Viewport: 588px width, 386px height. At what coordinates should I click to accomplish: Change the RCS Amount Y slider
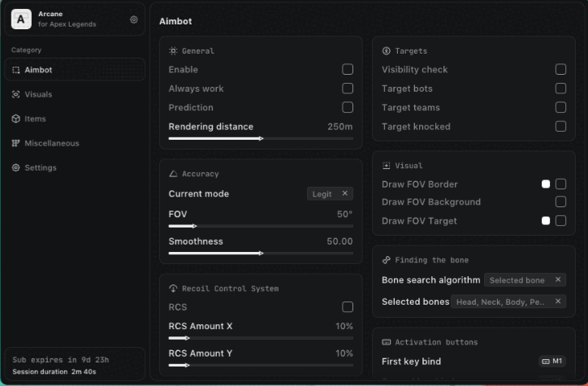261,365
